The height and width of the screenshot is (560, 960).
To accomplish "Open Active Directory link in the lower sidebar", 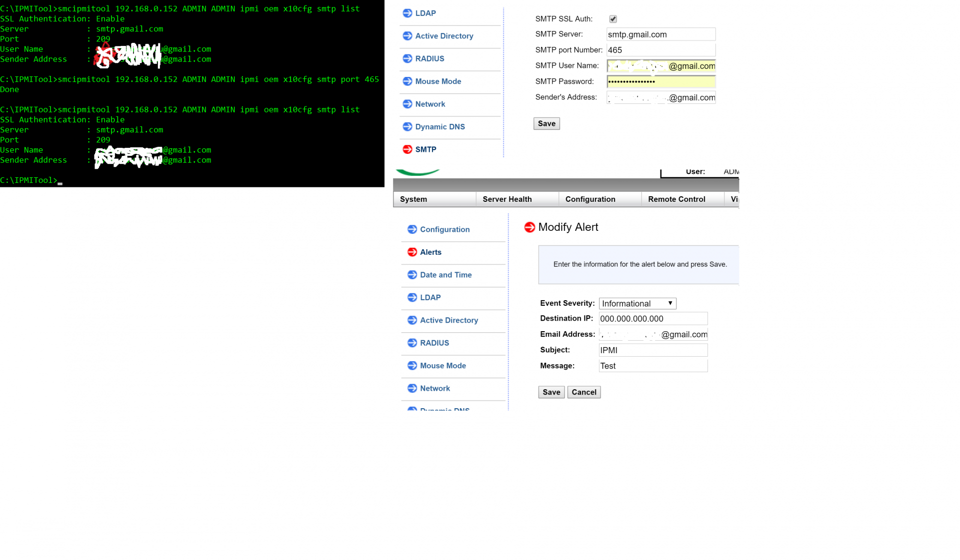I will (449, 320).
